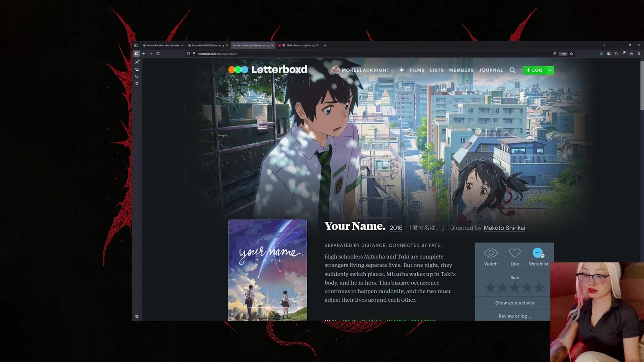Viewport: 644px width, 362px height.
Task: Click the Letterboxd logo
Action: [268, 70]
